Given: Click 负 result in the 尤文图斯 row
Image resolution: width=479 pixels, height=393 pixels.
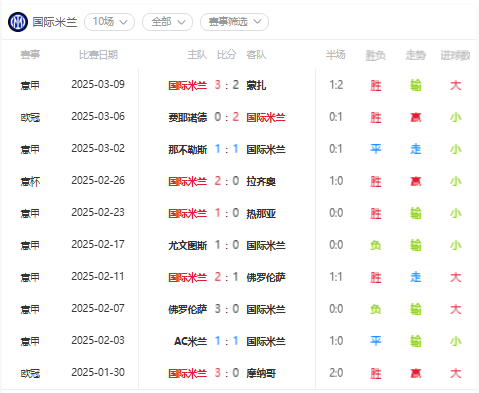Looking at the screenshot, I should click(376, 245).
